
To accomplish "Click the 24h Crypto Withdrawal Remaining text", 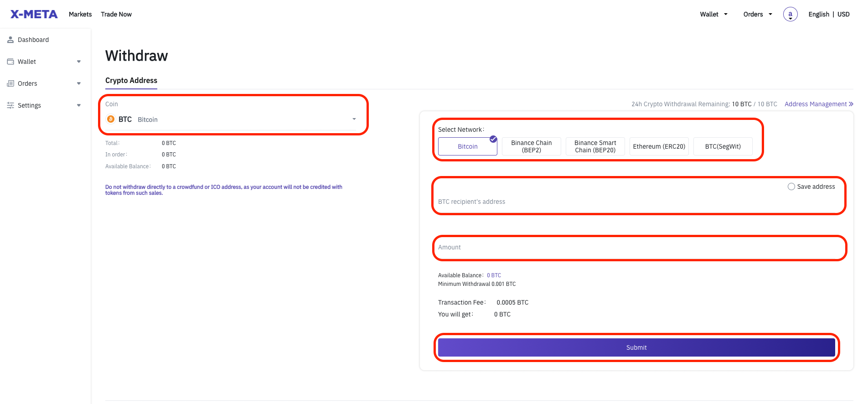I will 704,104.
